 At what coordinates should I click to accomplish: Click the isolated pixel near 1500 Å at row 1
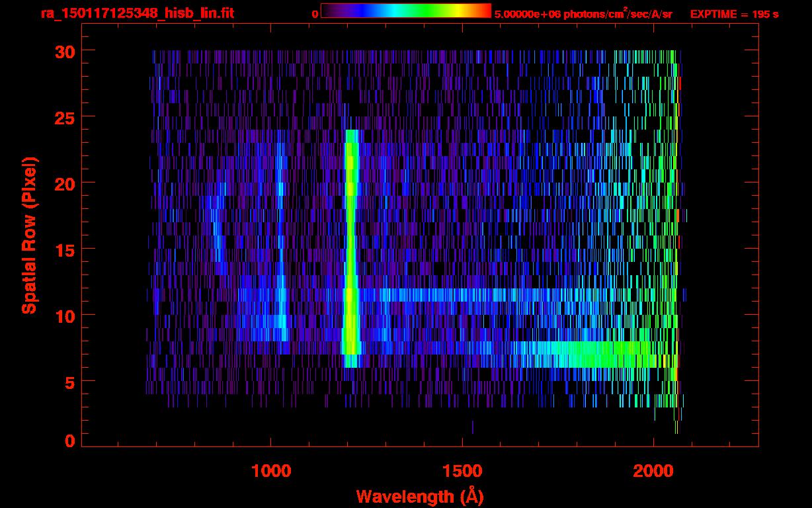[x=472, y=427]
